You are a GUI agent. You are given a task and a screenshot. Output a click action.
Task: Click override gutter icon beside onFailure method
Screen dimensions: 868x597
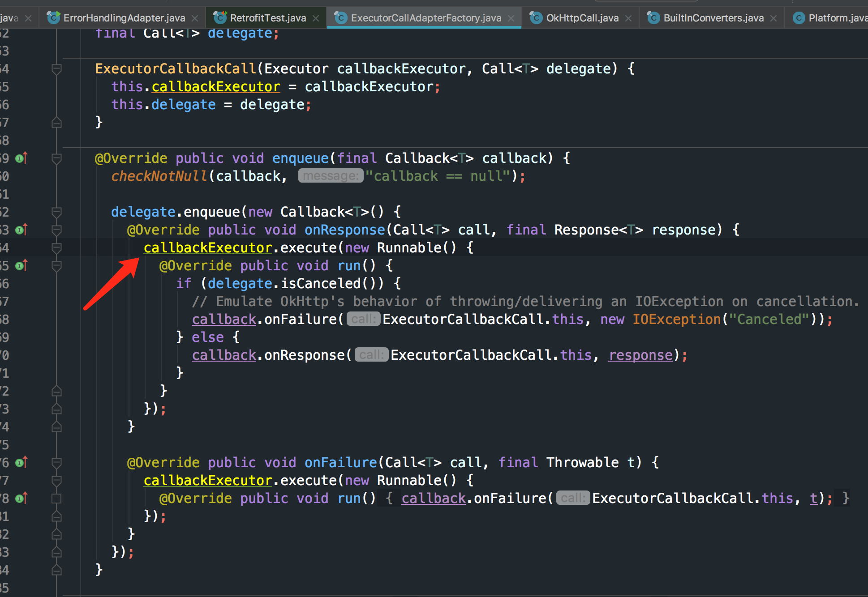[x=21, y=462]
